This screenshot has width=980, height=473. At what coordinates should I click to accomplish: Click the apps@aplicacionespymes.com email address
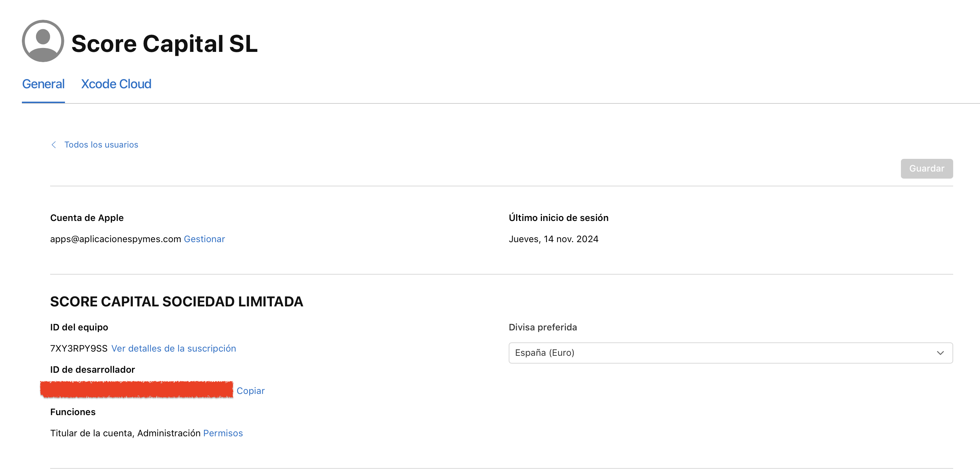116,239
